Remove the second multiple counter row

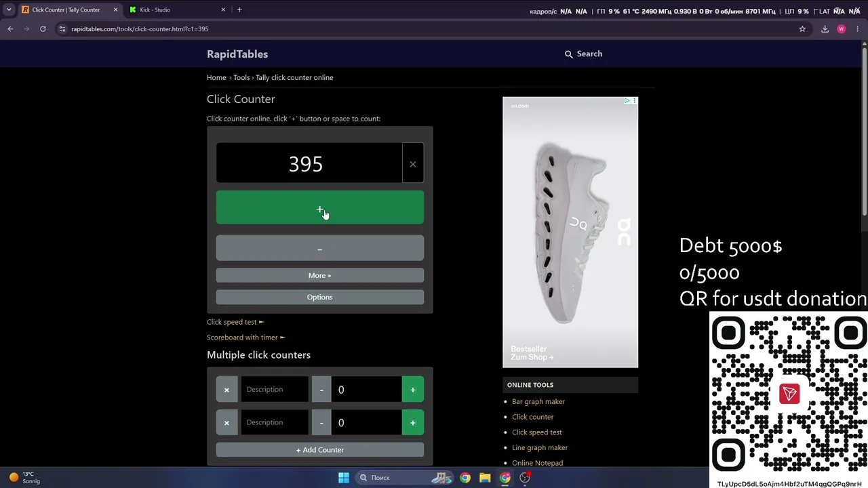coord(226,423)
